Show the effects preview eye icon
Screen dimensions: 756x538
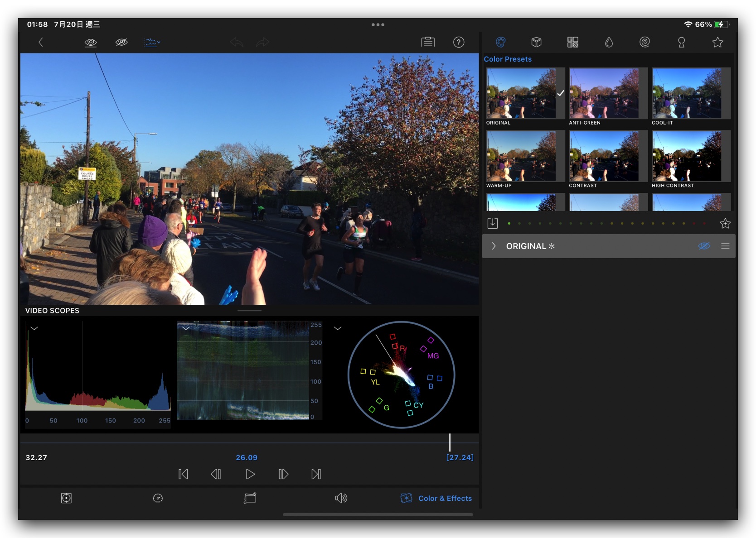pyautogui.click(x=91, y=42)
